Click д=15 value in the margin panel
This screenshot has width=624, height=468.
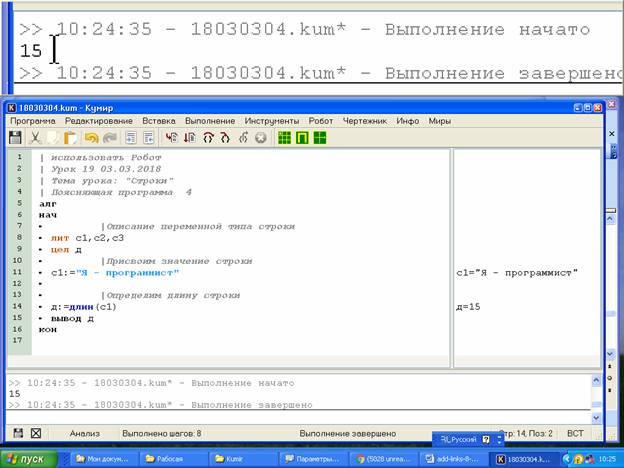coord(468,307)
